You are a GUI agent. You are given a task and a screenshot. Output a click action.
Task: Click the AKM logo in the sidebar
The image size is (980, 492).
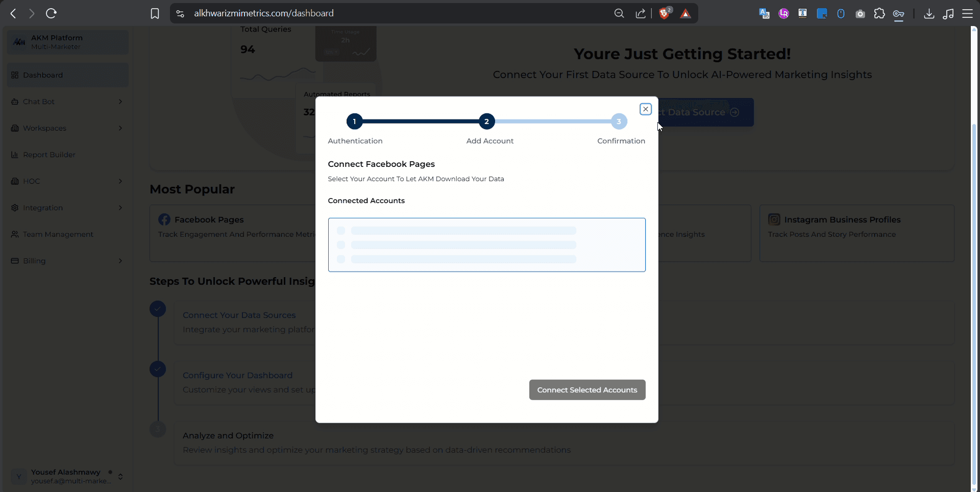(x=19, y=42)
